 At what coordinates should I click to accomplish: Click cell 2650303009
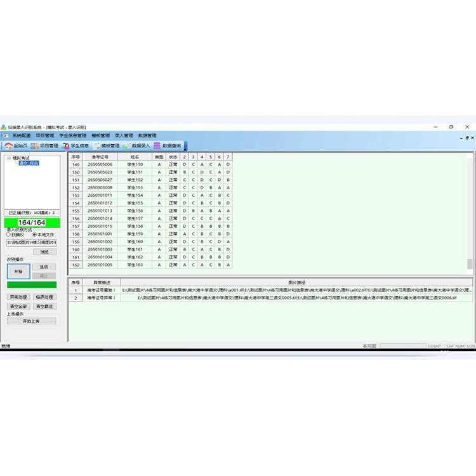click(100, 188)
